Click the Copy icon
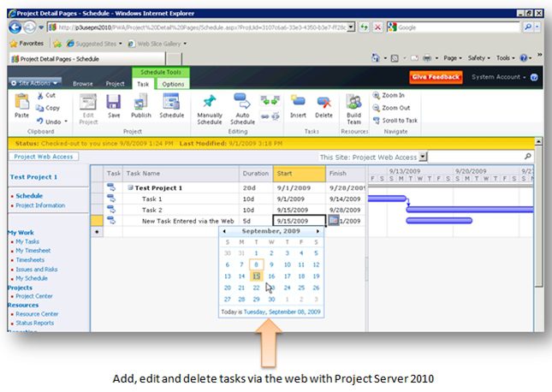 click(39, 108)
